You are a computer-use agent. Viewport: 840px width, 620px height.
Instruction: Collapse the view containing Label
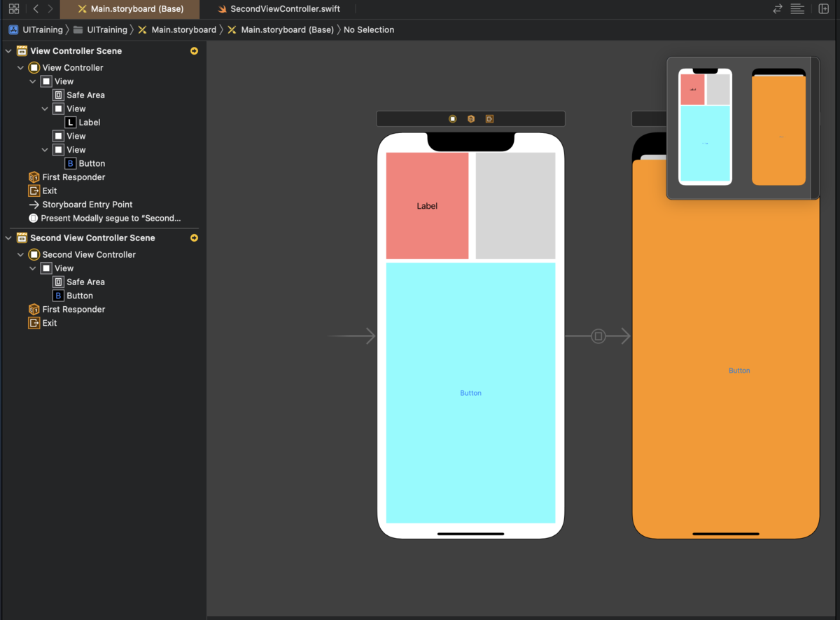click(x=45, y=109)
